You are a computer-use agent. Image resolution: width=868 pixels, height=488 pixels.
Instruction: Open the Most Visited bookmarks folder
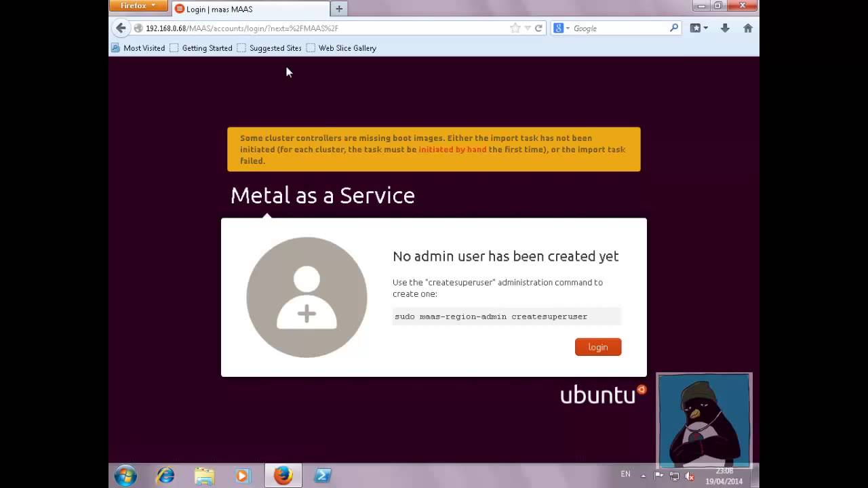tap(138, 48)
